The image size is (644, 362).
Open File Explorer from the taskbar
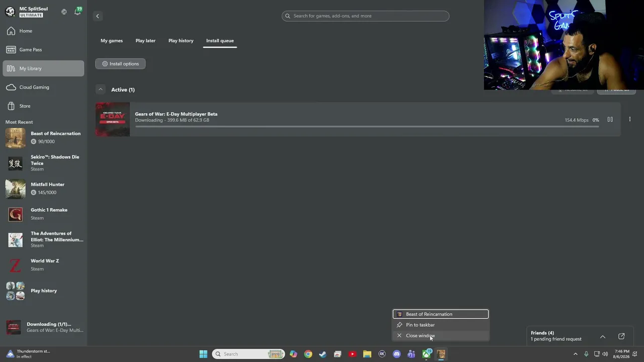click(x=367, y=354)
